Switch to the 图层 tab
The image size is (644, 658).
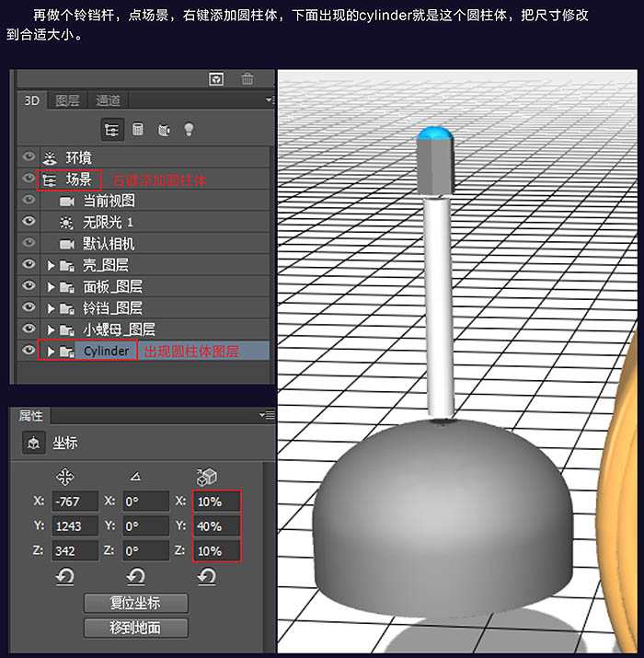tap(67, 100)
